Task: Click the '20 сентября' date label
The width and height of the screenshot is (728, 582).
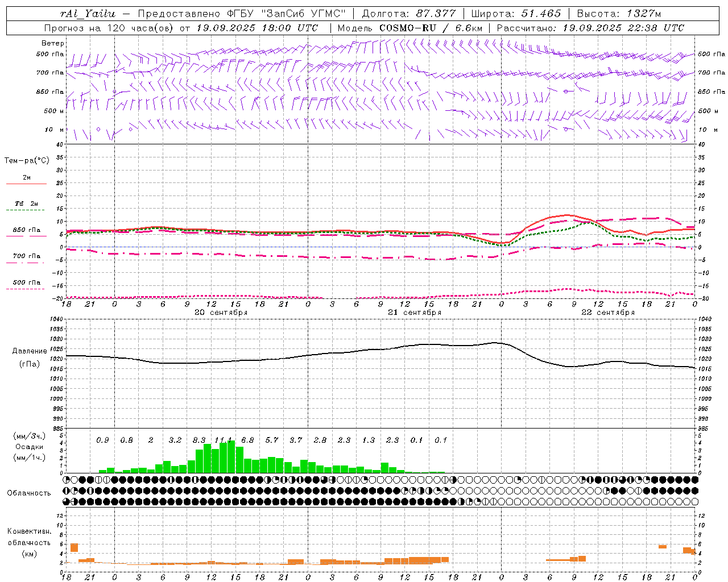Action: (221, 313)
